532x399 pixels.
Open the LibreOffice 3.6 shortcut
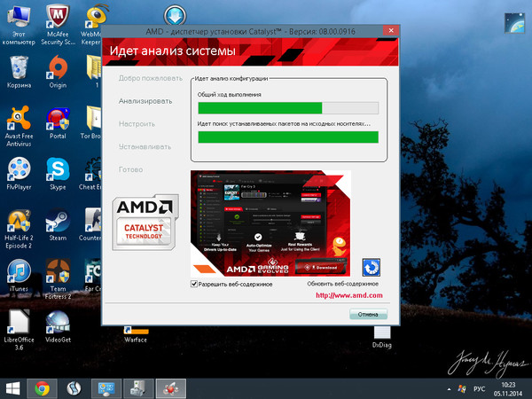pos(19,330)
